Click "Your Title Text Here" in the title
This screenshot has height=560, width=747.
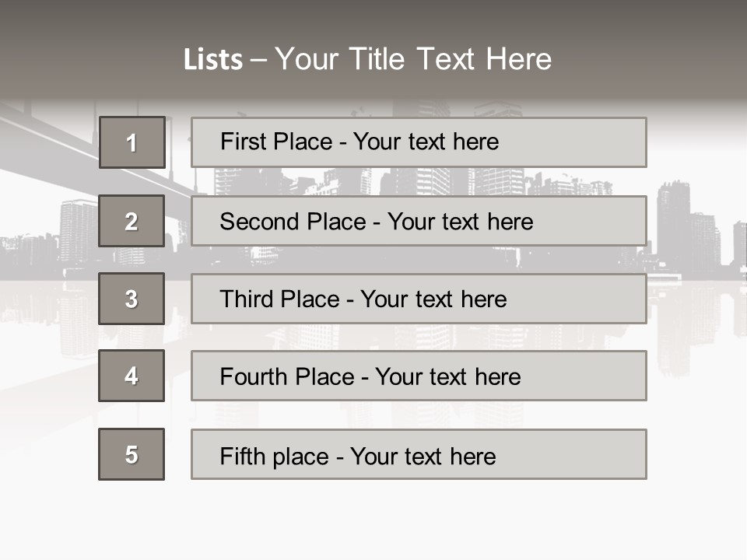[413, 60]
